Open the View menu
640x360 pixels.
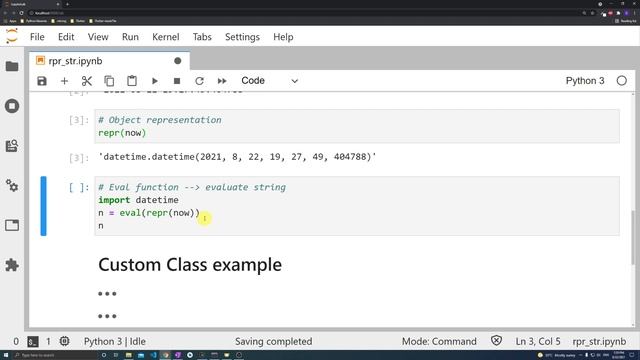tap(98, 37)
